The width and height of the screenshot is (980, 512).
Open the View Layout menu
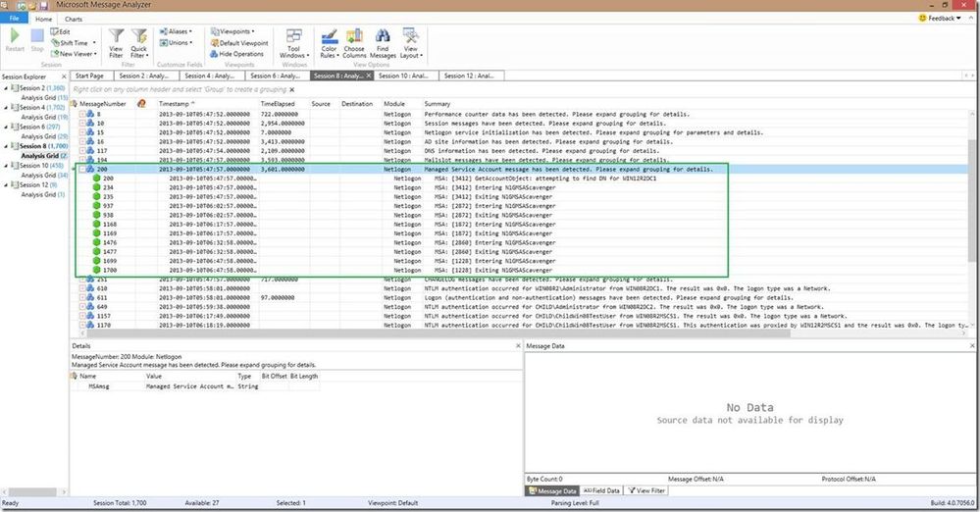[x=411, y=43]
